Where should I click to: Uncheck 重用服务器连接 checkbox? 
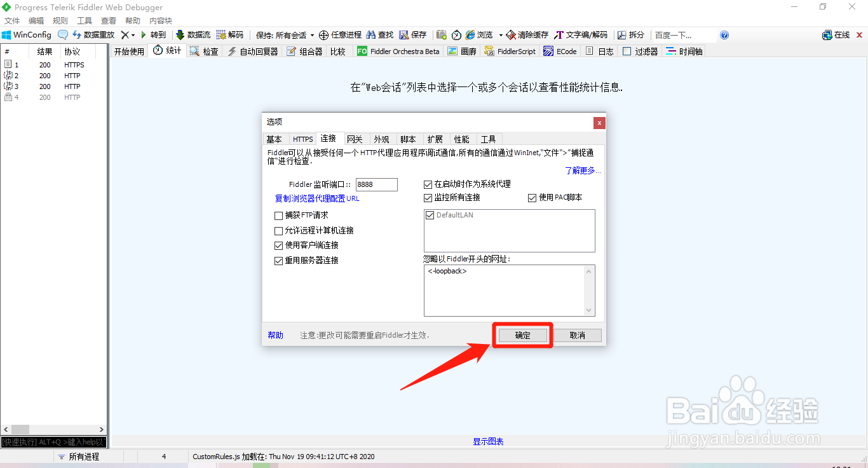click(278, 261)
